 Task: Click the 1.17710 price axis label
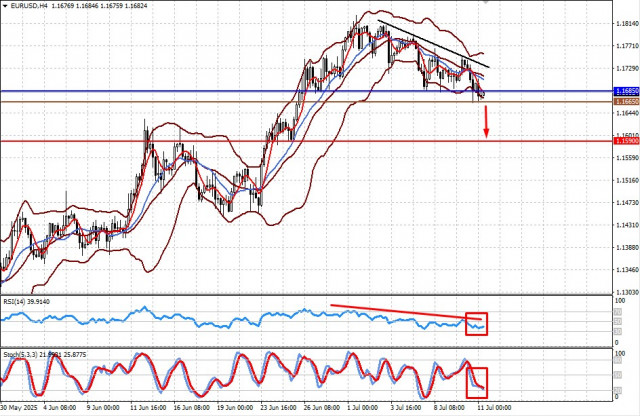(627, 46)
